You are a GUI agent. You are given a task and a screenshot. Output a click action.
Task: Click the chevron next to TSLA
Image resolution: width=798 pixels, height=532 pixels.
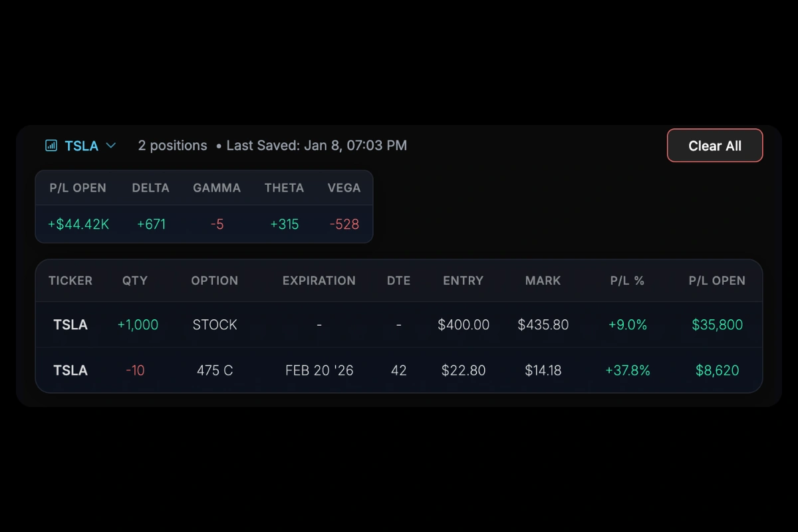point(111,145)
